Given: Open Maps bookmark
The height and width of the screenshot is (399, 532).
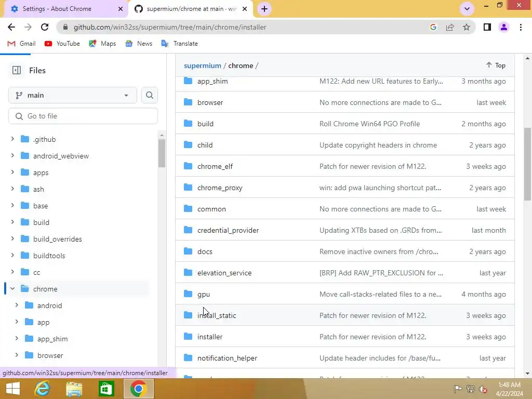Looking at the screenshot, I should coord(102,44).
